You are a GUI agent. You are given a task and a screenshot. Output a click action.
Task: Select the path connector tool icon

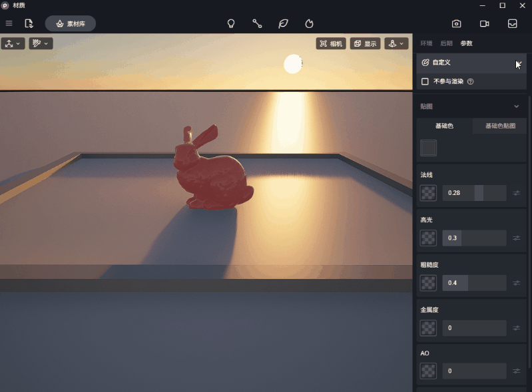257,24
